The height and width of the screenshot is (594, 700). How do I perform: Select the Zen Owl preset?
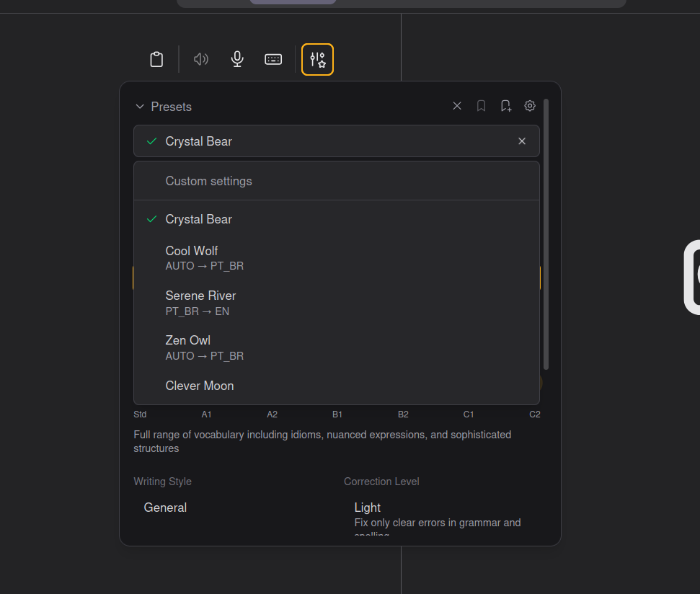click(188, 347)
